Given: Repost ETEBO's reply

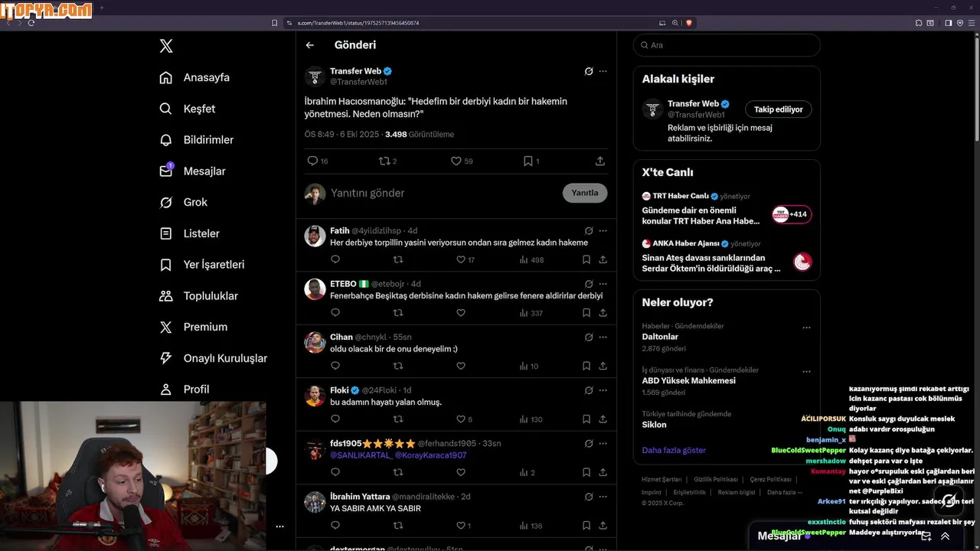Looking at the screenshot, I should point(398,313).
